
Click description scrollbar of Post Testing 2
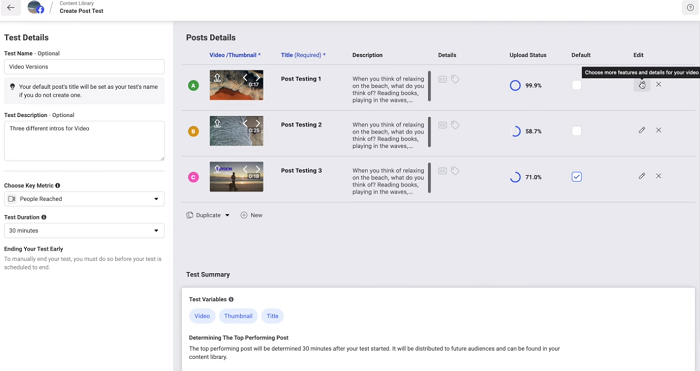(x=429, y=132)
